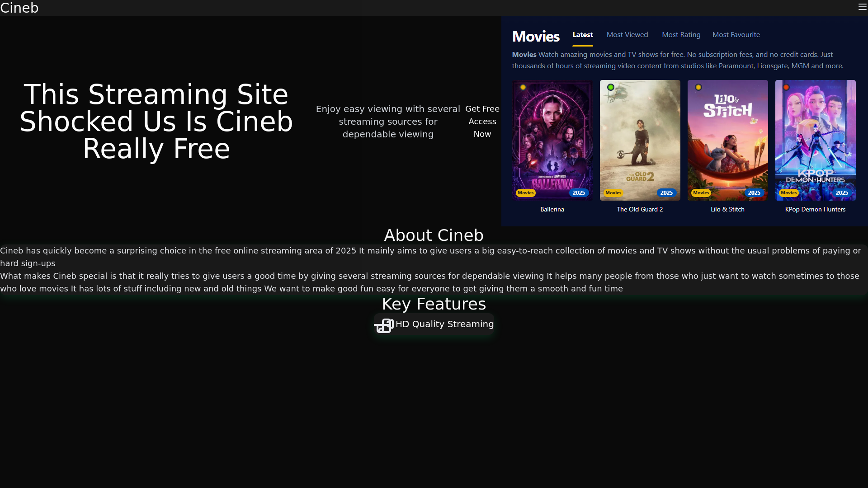Click the Cineb site logo text
The height and width of the screenshot is (488, 868).
tap(19, 8)
